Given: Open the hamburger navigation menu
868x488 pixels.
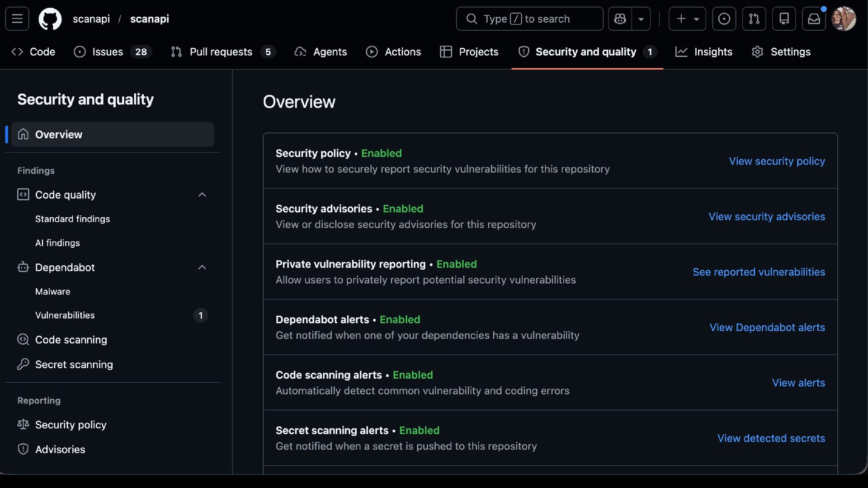Looking at the screenshot, I should [x=17, y=19].
